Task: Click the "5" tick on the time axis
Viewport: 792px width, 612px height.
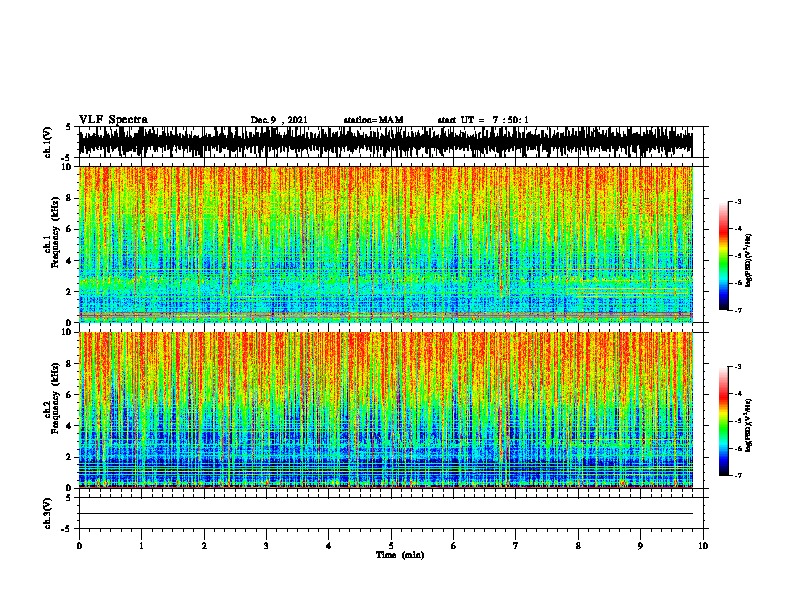Action: [391, 546]
